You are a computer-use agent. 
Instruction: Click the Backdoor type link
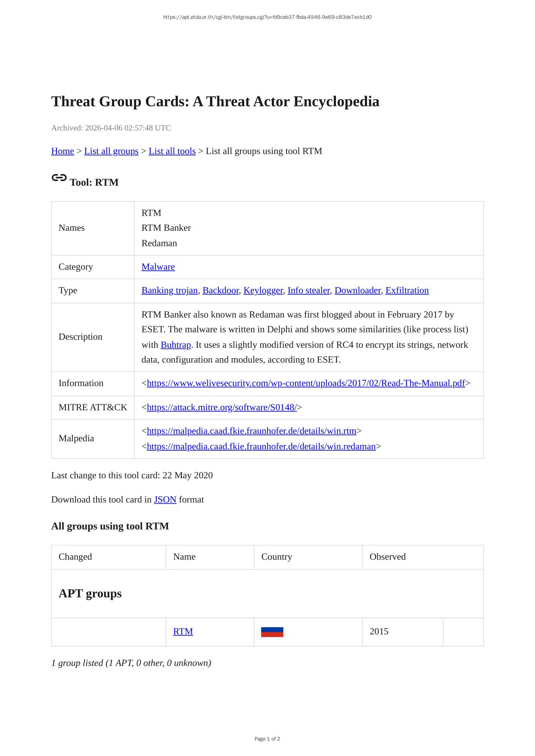point(221,291)
